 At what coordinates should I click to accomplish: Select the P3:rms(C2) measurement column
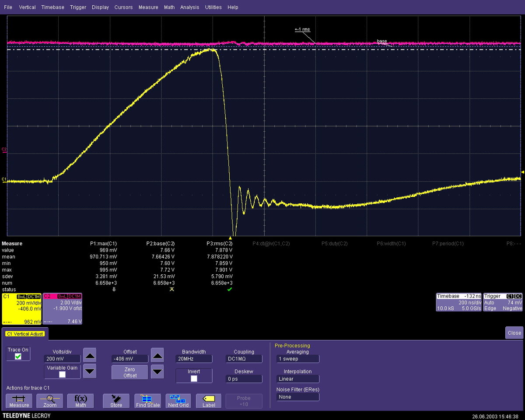coord(220,244)
